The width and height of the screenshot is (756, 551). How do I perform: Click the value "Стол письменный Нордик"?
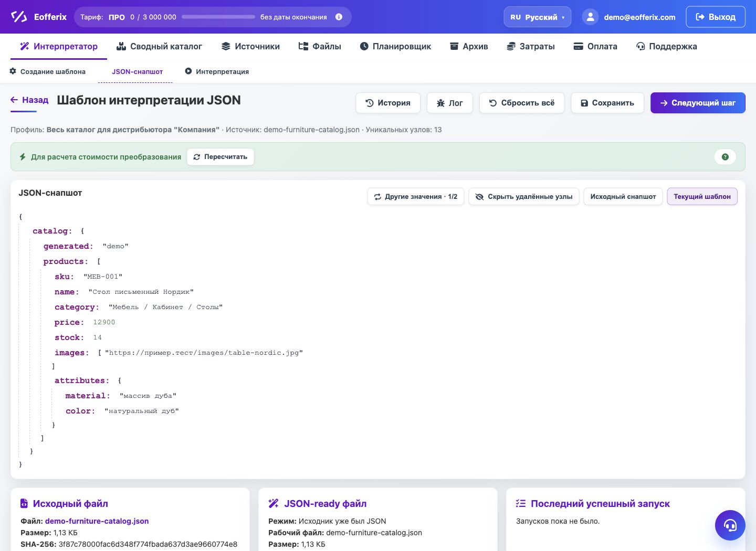pos(141,292)
